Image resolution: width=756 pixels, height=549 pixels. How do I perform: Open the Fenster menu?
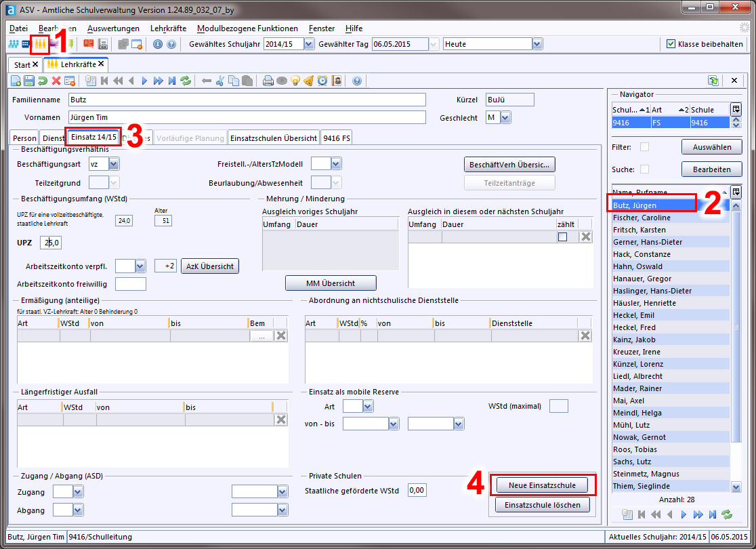pos(322,28)
